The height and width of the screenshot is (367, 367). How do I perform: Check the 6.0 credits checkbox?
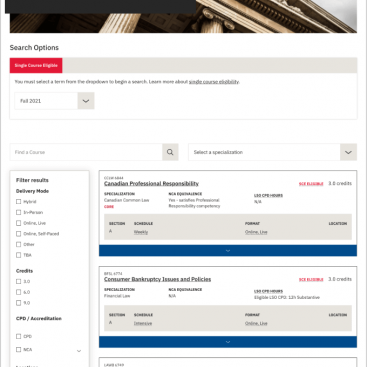pos(18,292)
